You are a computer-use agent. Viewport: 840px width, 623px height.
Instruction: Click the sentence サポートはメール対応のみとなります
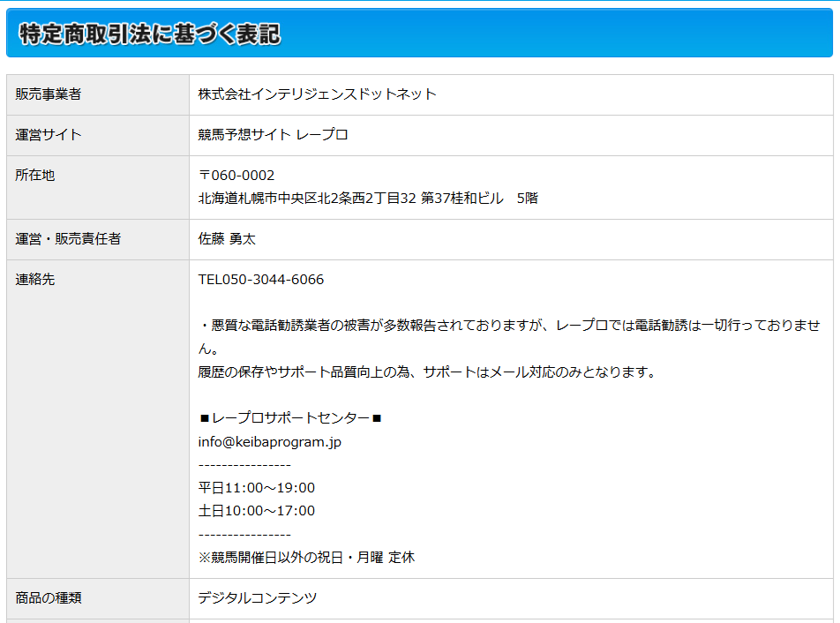[x=539, y=372]
